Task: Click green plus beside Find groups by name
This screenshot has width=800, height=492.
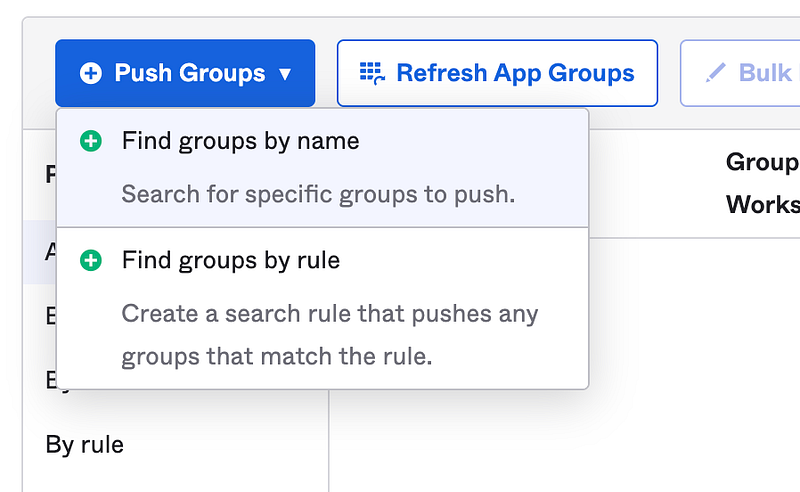Action: (91, 142)
